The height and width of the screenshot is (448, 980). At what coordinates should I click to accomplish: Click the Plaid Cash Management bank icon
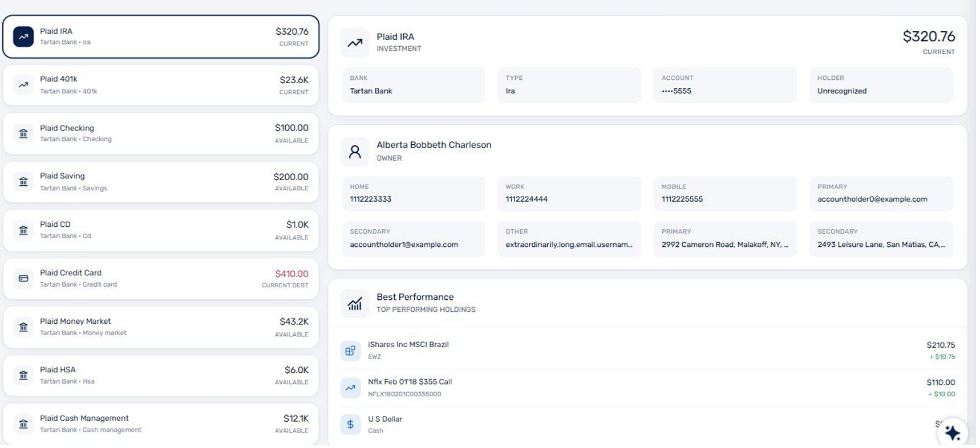coord(23,424)
